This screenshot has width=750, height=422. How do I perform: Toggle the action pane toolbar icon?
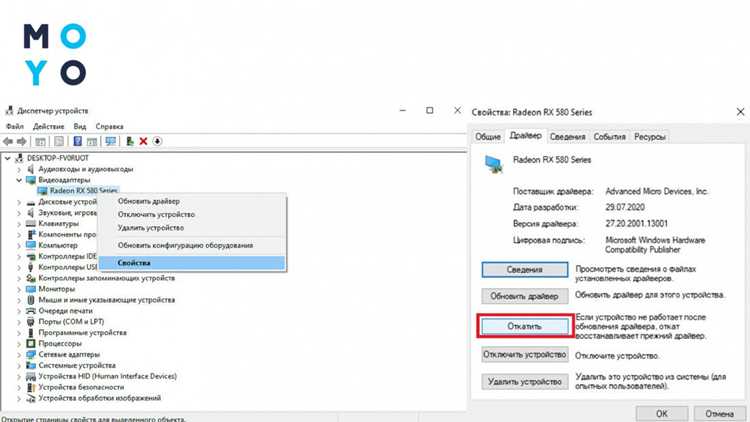92,141
